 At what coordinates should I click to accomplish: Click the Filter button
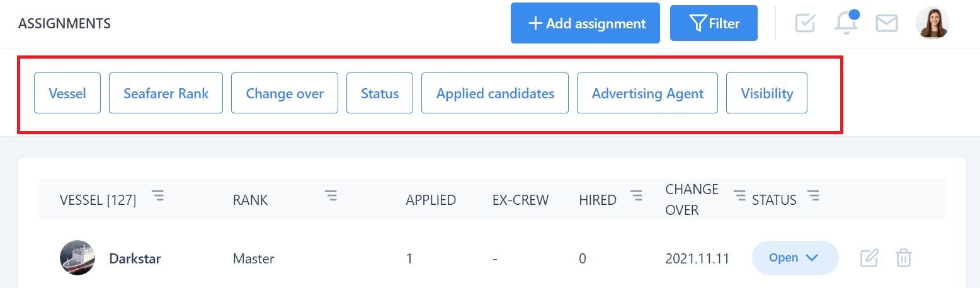coord(714,23)
